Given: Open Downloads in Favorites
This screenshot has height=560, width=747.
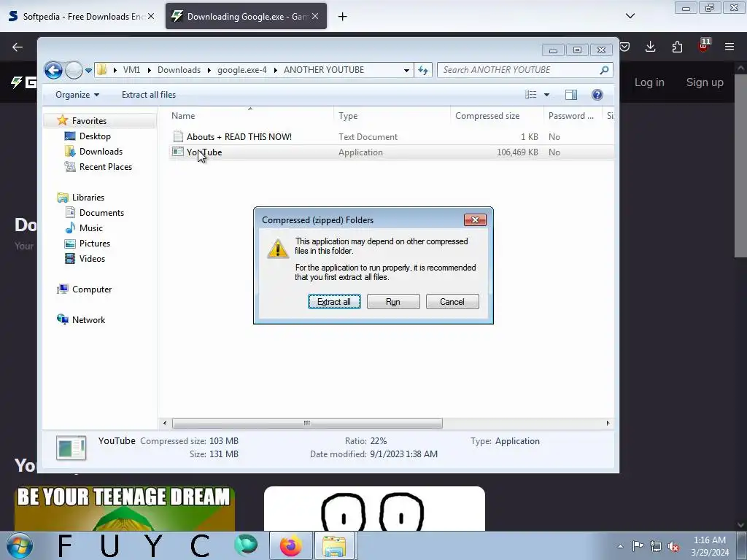Looking at the screenshot, I should [x=101, y=152].
